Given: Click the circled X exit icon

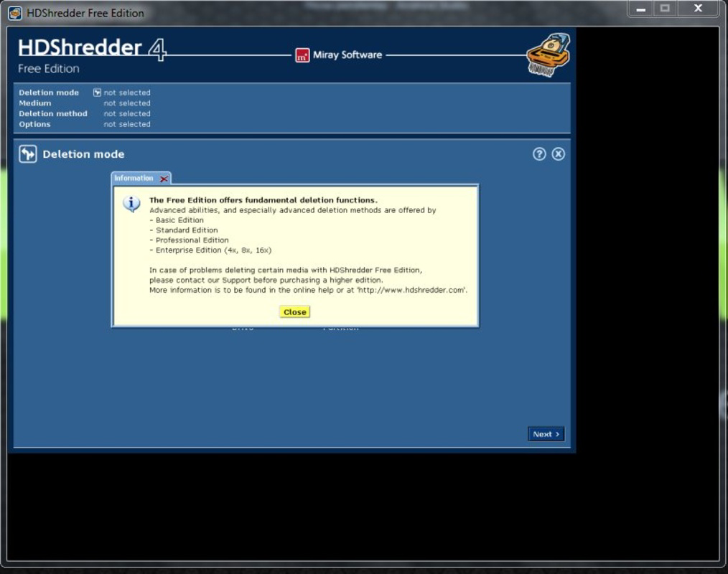Looking at the screenshot, I should pyautogui.click(x=558, y=154).
